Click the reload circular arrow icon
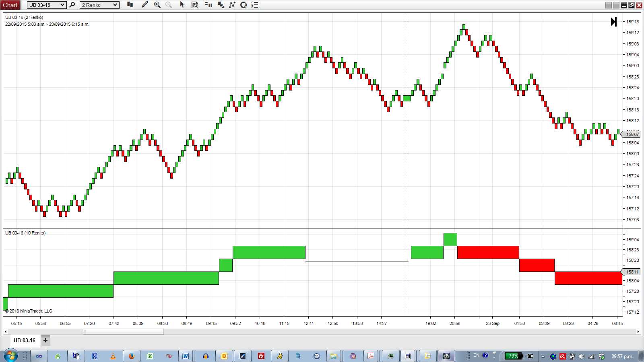The height and width of the screenshot is (362, 644). point(244,5)
